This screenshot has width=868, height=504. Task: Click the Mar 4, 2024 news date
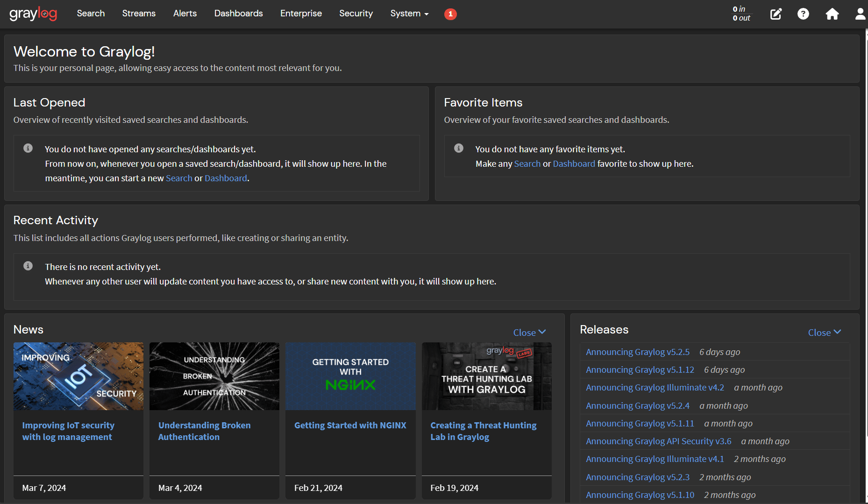180,488
